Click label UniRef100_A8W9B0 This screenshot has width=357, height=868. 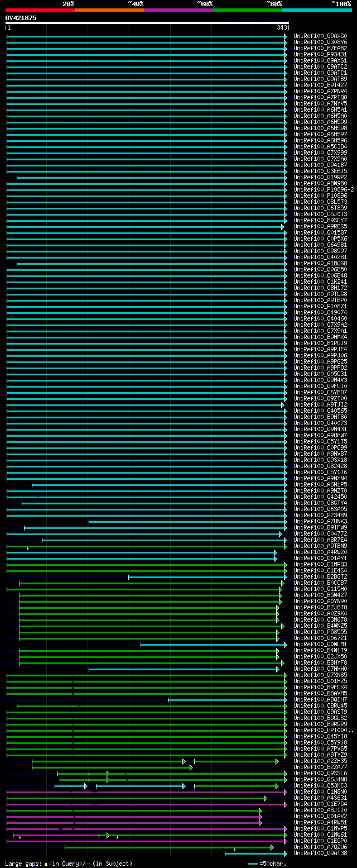tap(320, 184)
